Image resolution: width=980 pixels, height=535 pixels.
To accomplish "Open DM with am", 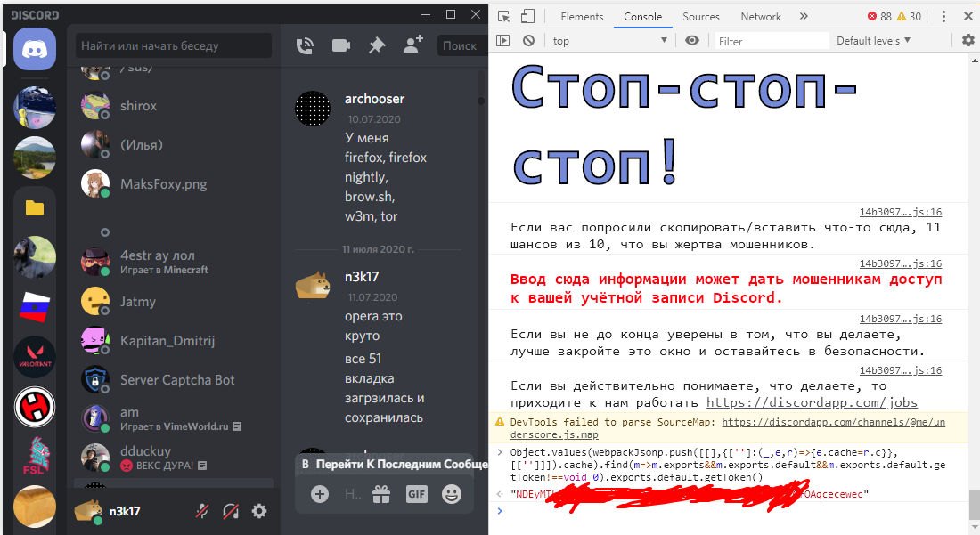I will (173, 419).
